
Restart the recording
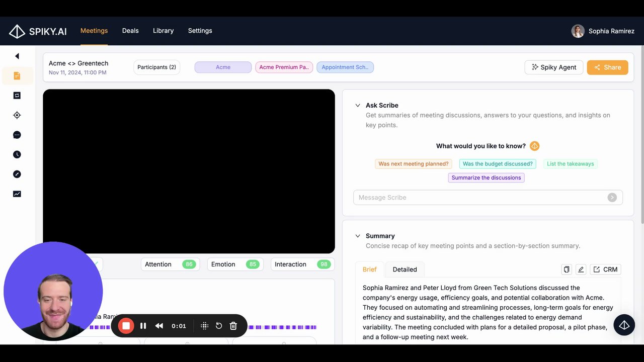click(x=219, y=326)
